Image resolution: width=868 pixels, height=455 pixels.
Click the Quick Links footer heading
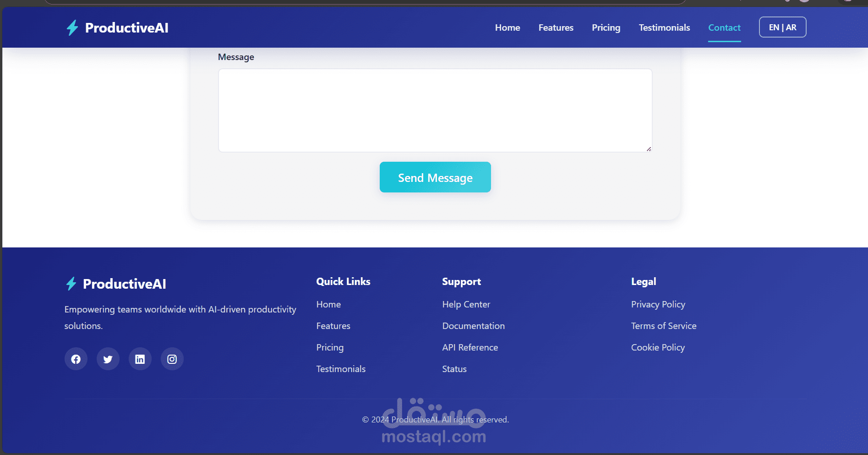pyautogui.click(x=343, y=281)
